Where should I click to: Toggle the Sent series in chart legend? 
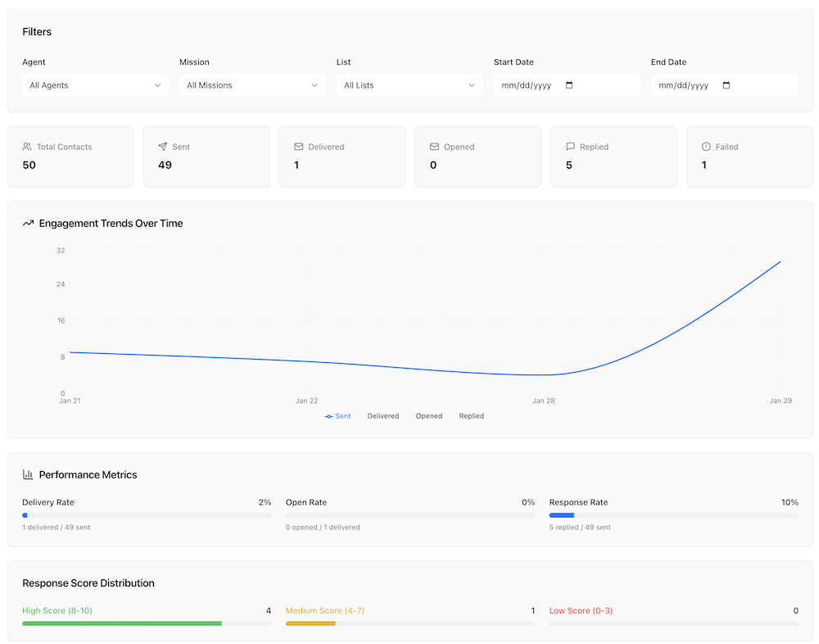(337, 416)
